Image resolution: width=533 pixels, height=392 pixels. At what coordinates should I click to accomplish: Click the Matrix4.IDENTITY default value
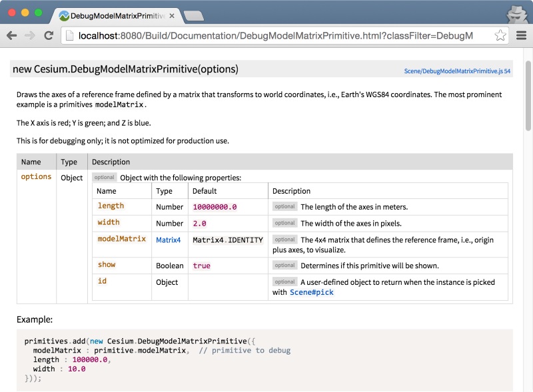tap(227, 240)
